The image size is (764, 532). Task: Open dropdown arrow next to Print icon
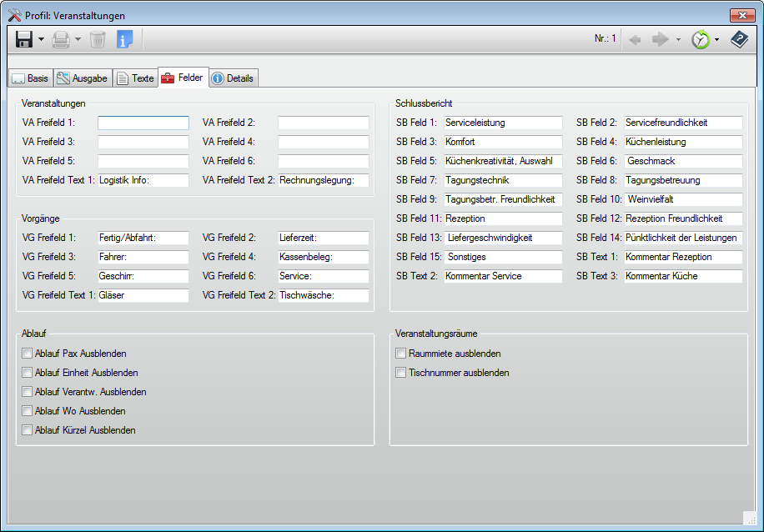pyautogui.click(x=78, y=39)
